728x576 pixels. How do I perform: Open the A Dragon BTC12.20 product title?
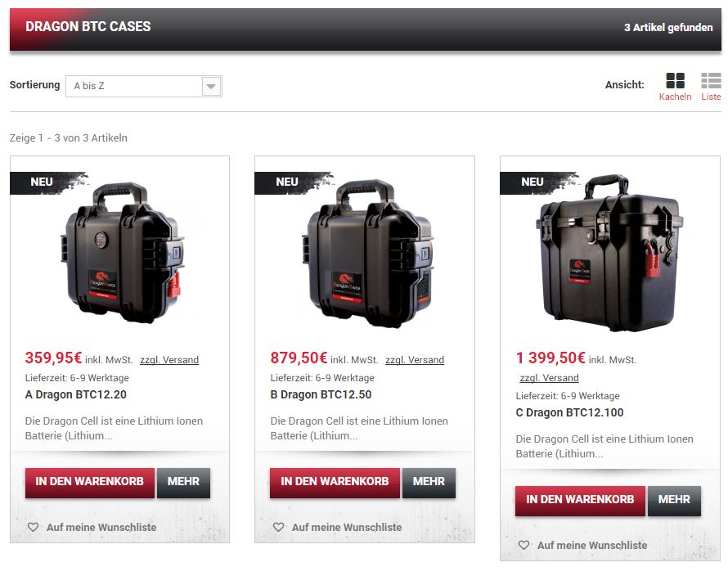pos(76,395)
